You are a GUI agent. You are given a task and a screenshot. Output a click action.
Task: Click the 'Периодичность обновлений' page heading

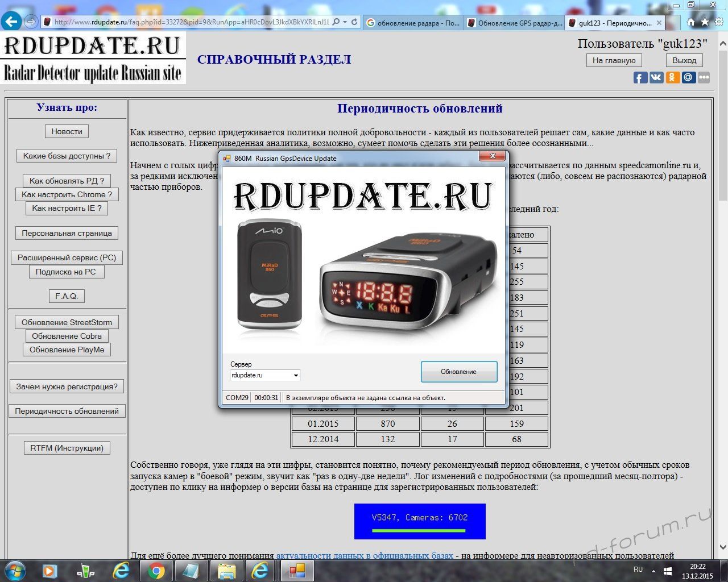420,109
